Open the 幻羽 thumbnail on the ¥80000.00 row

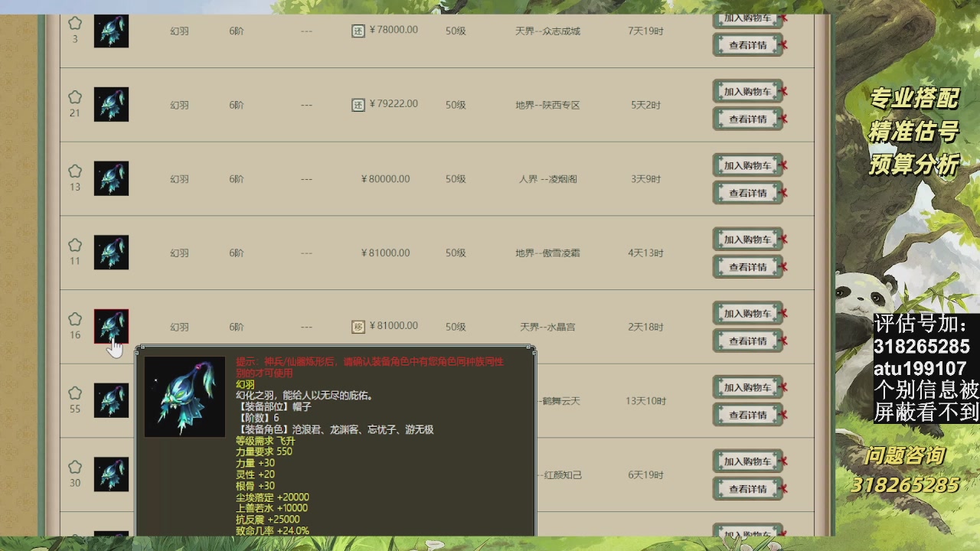(111, 178)
